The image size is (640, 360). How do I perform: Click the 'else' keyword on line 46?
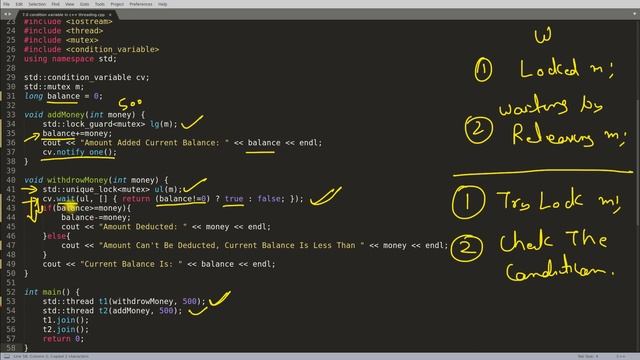point(56,236)
